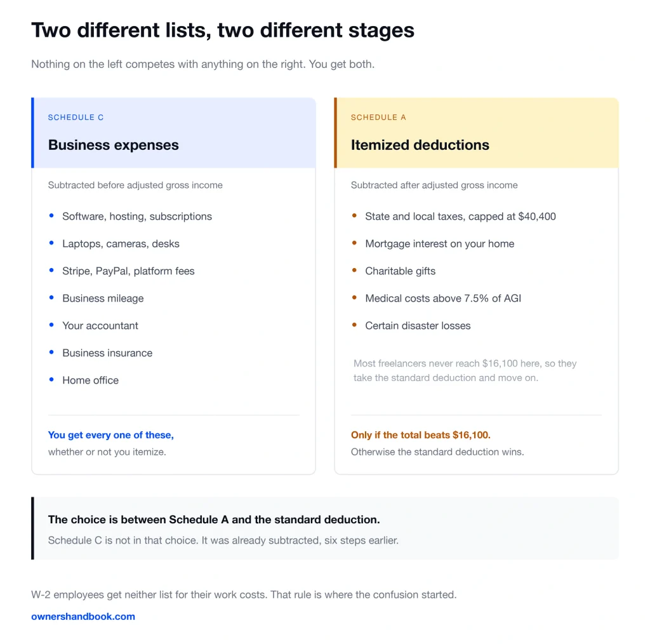Click 'Stripe, PayPal, platform fees' item
This screenshot has height=644, width=650.
click(128, 271)
